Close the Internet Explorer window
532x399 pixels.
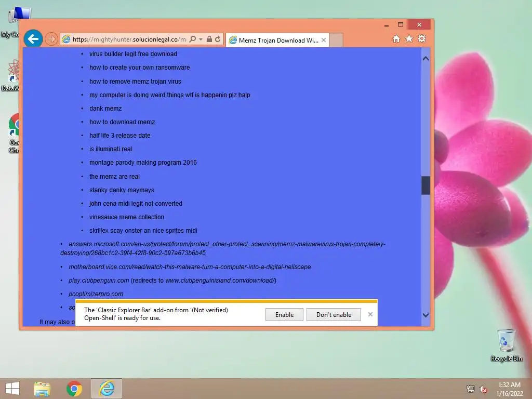419,24
